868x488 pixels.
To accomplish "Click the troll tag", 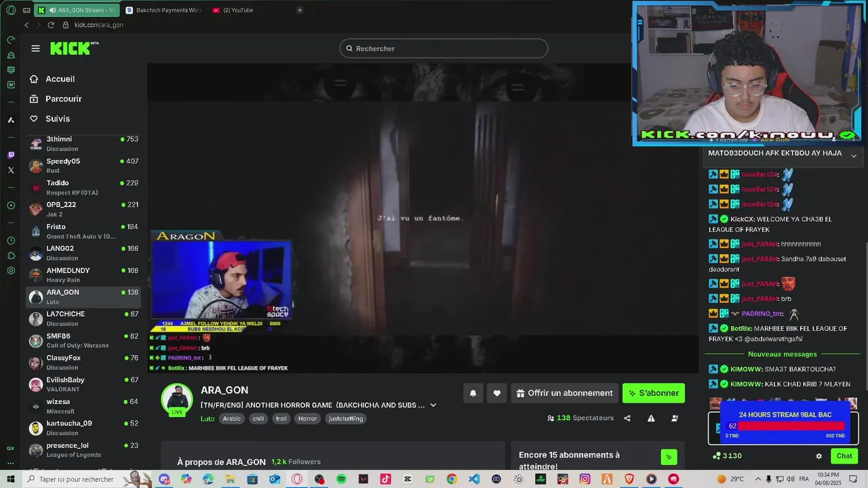I will (281, 419).
